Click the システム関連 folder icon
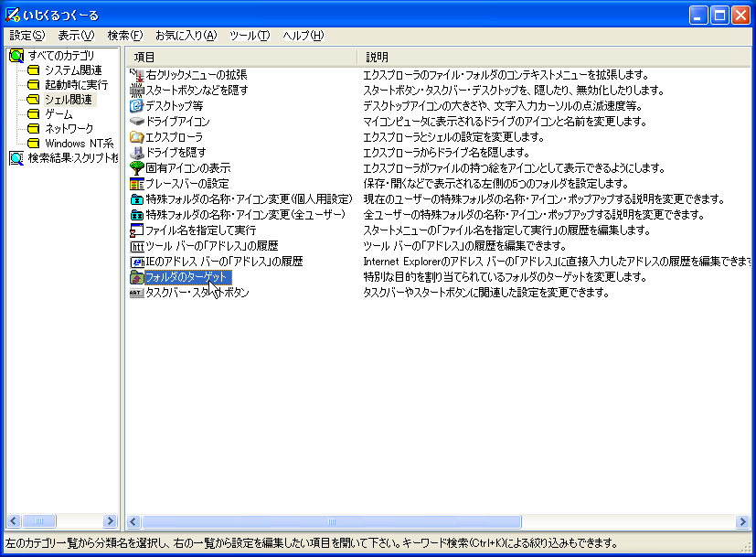 tap(33, 70)
